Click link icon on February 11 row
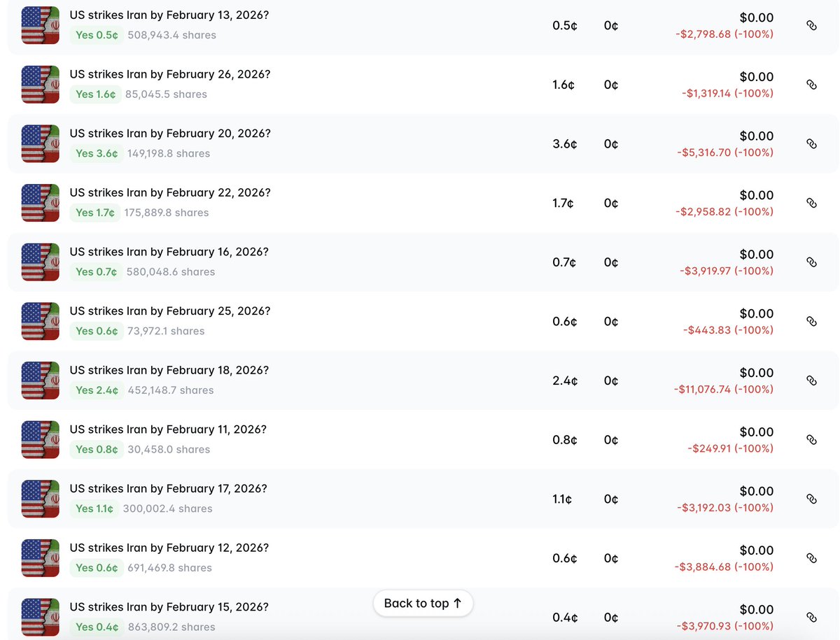The height and width of the screenshot is (640, 840). [811, 440]
